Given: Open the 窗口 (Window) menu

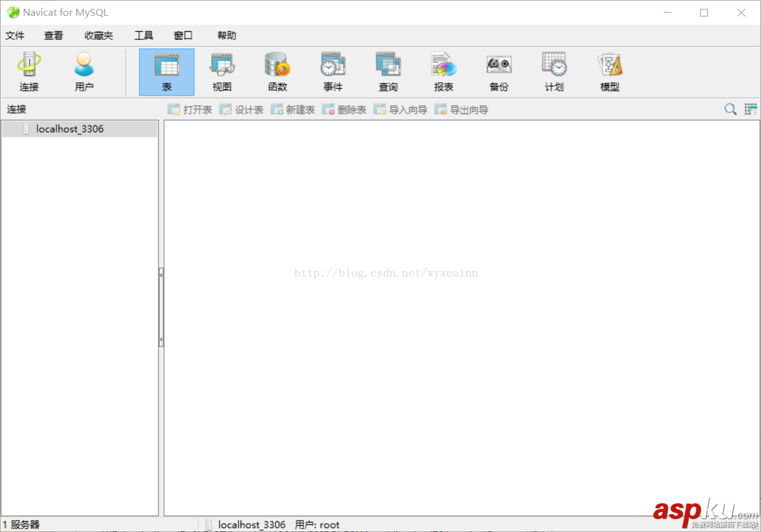Looking at the screenshot, I should 183,35.
